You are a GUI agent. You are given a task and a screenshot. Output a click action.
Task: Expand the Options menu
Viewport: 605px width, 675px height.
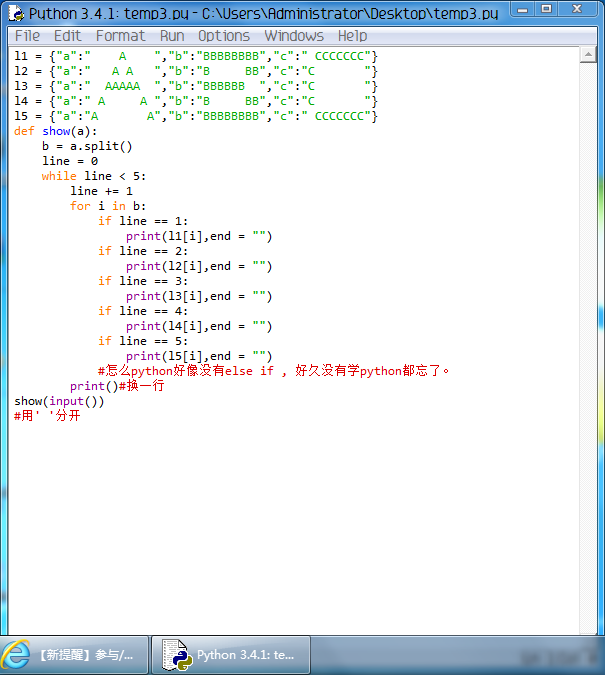coord(224,36)
